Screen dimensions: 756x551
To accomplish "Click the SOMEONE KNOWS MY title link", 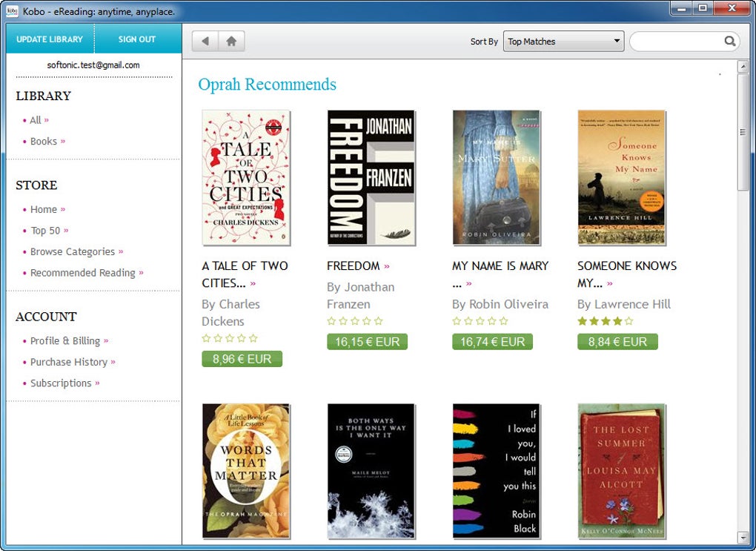I will pyautogui.click(x=627, y=274).
